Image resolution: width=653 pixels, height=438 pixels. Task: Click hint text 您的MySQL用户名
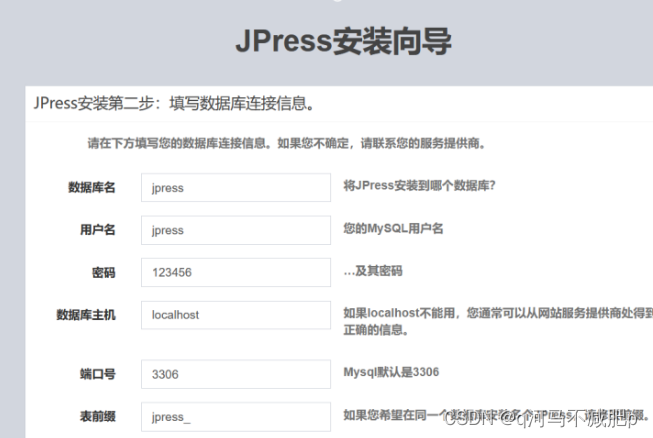[x=393, y=228]
